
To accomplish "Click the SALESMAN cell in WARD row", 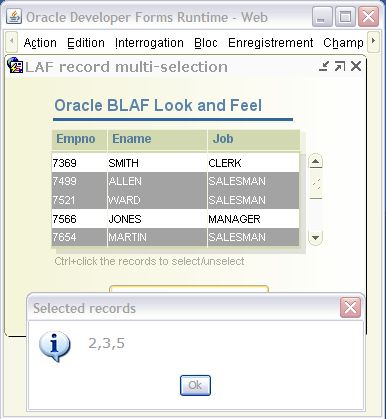I will [x=253, y=200].
